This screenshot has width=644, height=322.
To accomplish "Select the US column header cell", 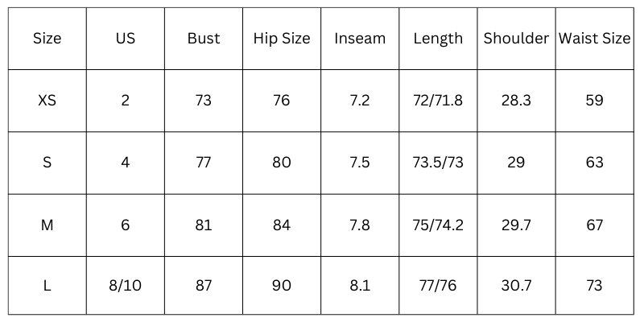I will pyautogui.click(x=126, y=39).
